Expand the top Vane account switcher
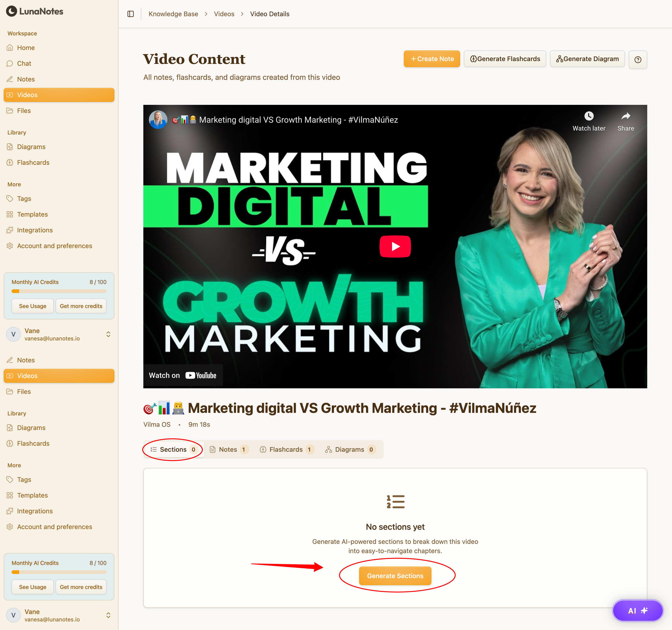 [x=108, y=334]
